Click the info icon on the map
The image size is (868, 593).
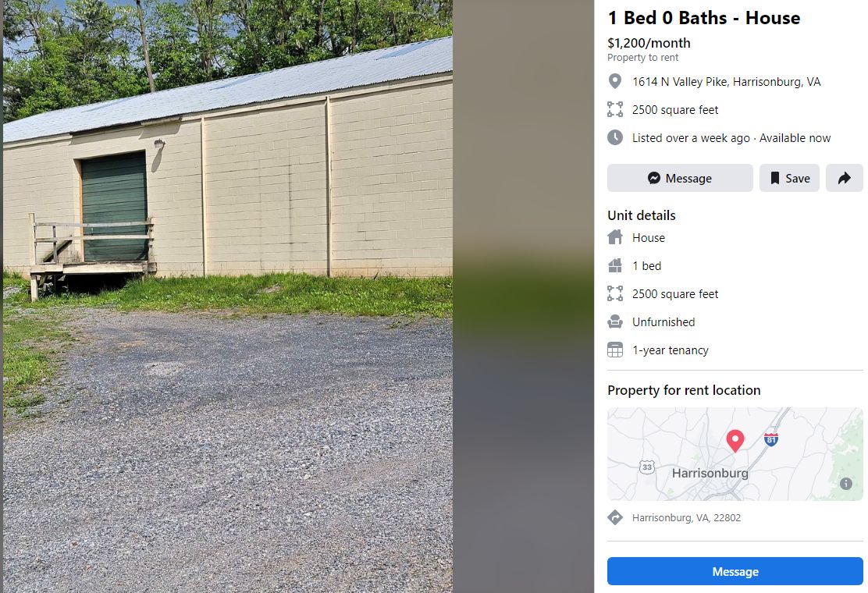coord(846,484)
